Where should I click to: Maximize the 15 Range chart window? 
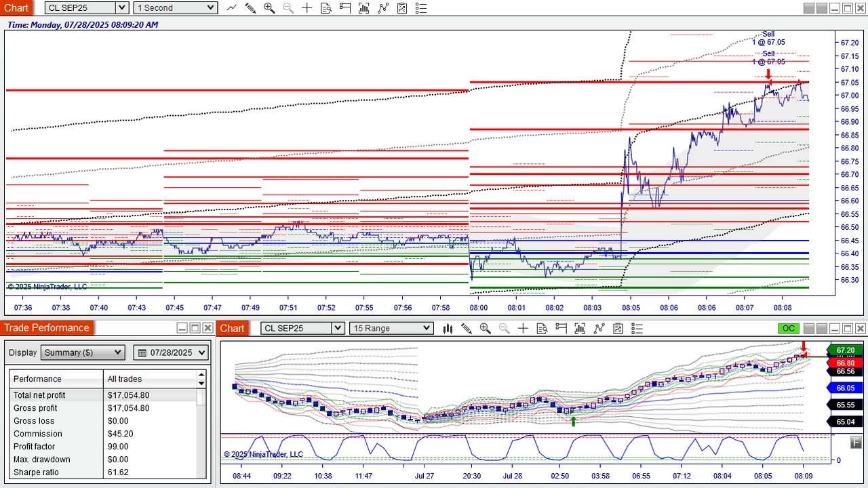pos(848,328)
